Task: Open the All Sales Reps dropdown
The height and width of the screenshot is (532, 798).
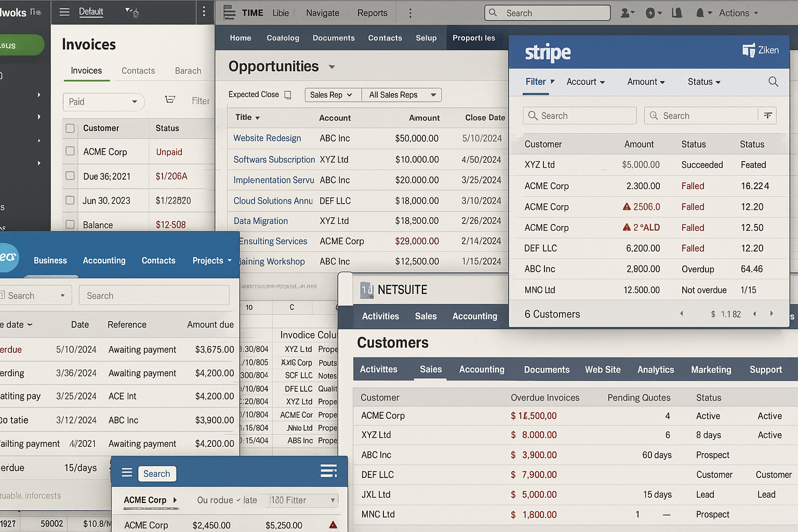Action: point(402,95)
